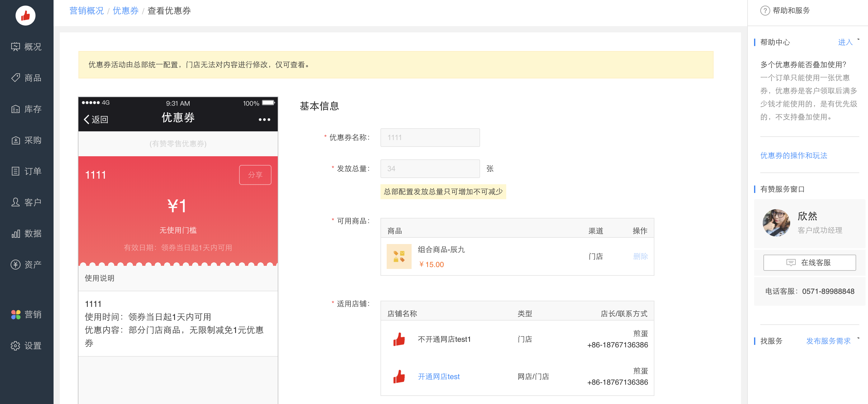The height and width of the screenshot is (404, 868).
Task: Tap 分享 button on coupon preview
Action: coord(255,175)
